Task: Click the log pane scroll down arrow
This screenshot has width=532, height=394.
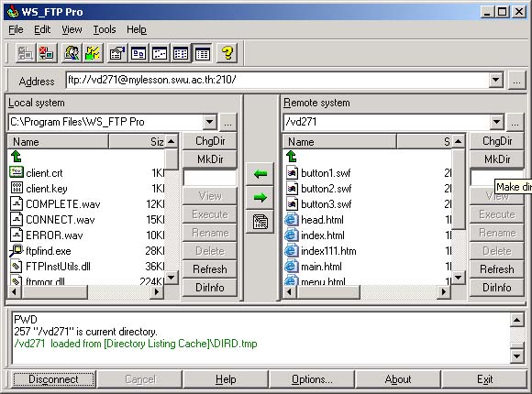Action: (516, 356)
